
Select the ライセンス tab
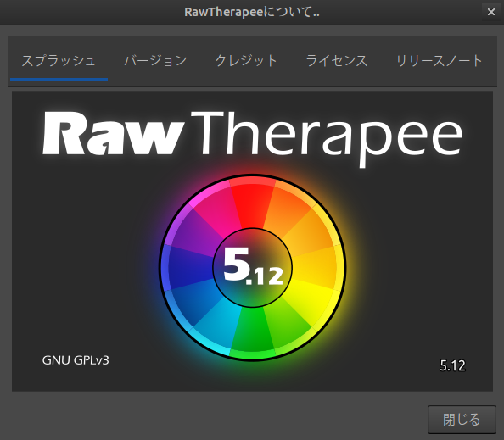pos(337,60)
